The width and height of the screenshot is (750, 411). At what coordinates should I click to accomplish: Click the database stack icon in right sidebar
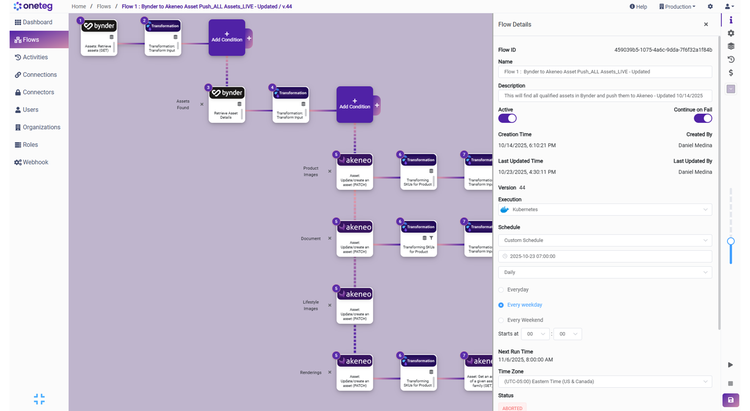click(x=731, y=46)
